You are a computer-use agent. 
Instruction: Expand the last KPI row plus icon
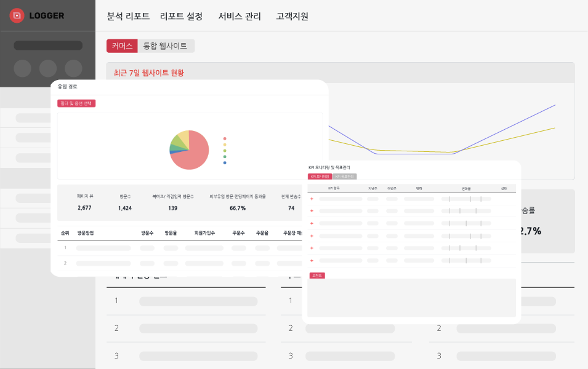(x=312, y=261)
